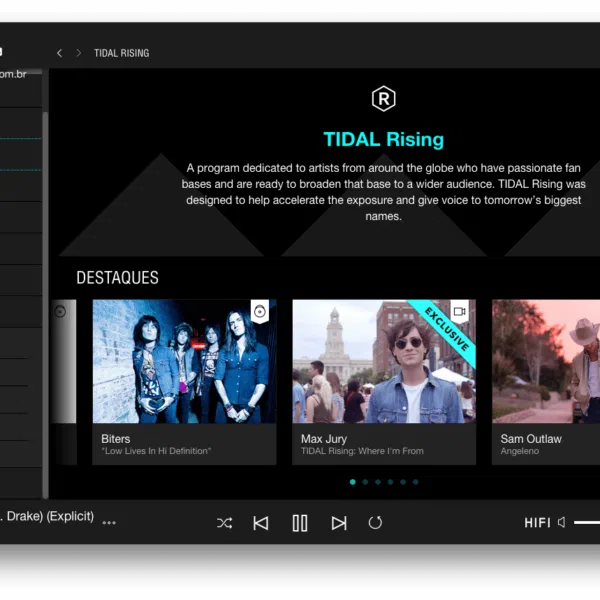Mute audio with the speaker icon
The height and width of the screenshot is (600, 600).
[x=561, y=522]
